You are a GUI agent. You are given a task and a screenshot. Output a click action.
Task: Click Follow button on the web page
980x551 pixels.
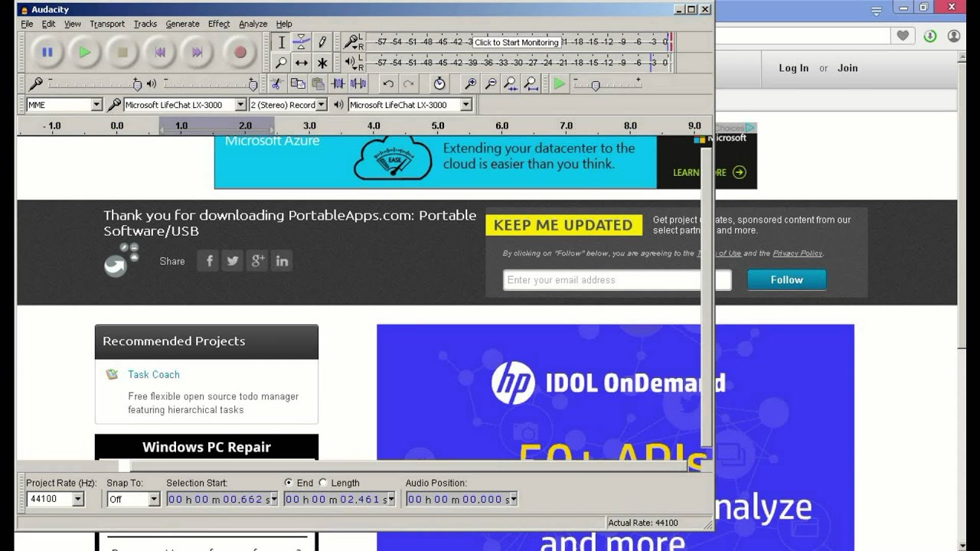pos(786,280)
